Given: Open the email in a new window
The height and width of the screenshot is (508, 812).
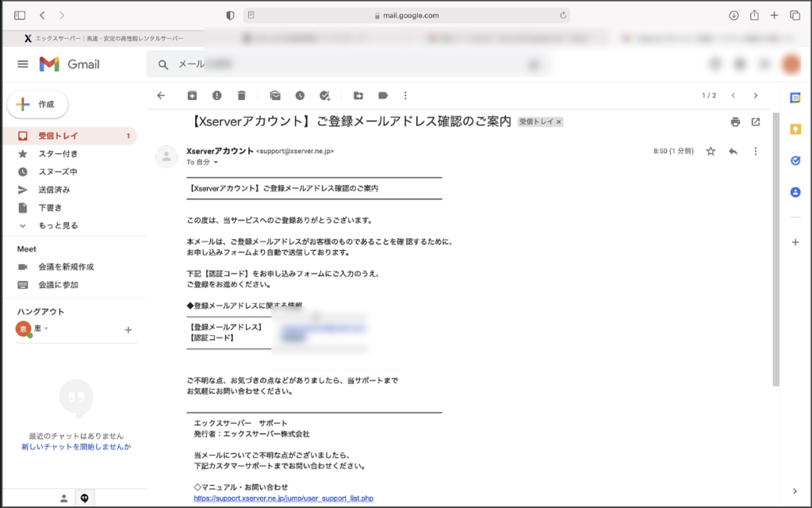Looking at the screenshot, I should (756, 121).
